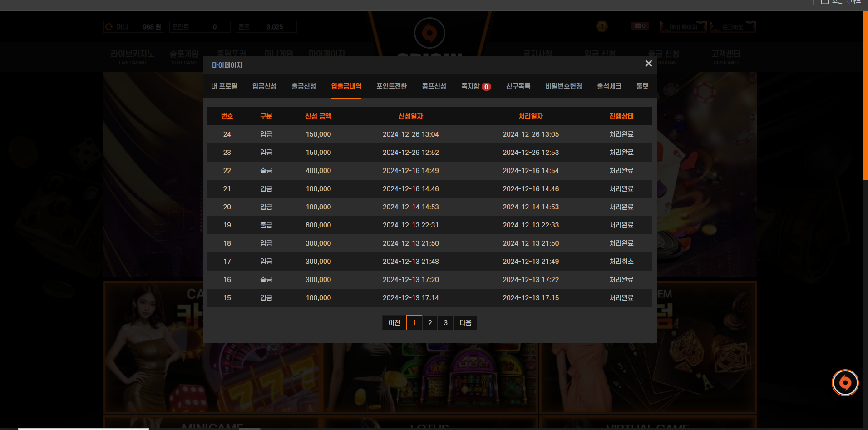Open the 쪽지함 tab
Viewport: 868px width, 430px height.
[x=470, y=86]
